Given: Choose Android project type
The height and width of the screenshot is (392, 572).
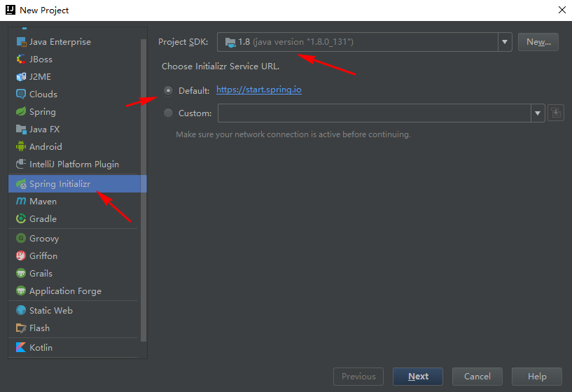Looking at the screenshot, I should 74,146.
